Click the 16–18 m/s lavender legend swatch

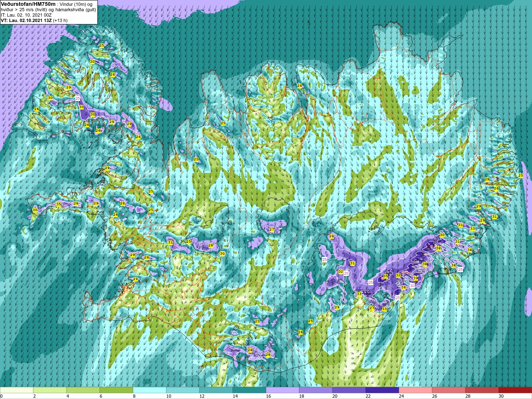pyautogui.click(x=283, y=390)
